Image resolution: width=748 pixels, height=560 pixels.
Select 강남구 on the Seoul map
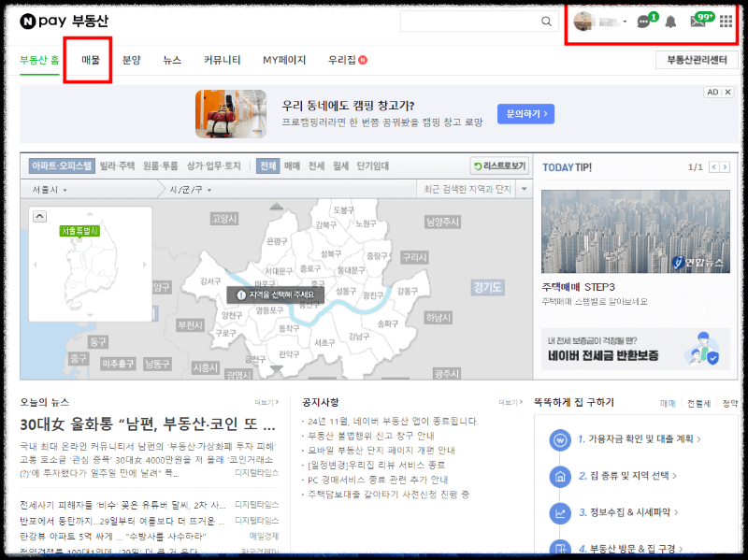coord(359,337)
